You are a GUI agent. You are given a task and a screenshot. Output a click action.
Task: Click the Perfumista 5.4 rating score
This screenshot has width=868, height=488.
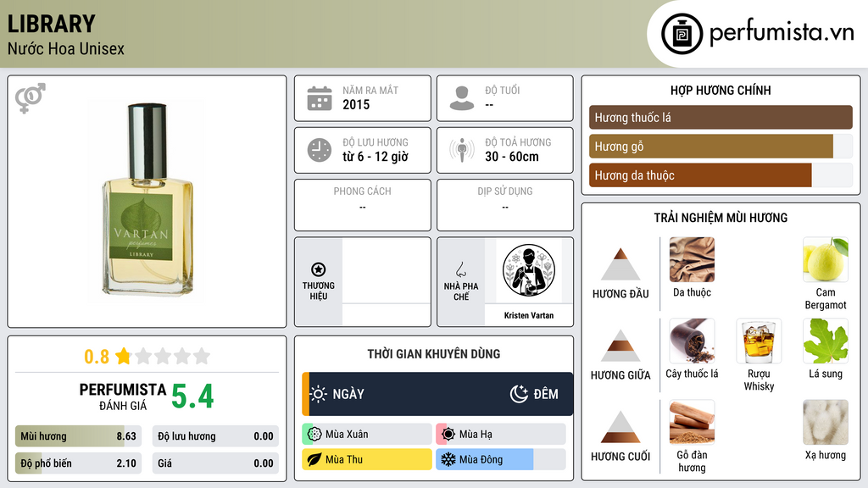192,396
